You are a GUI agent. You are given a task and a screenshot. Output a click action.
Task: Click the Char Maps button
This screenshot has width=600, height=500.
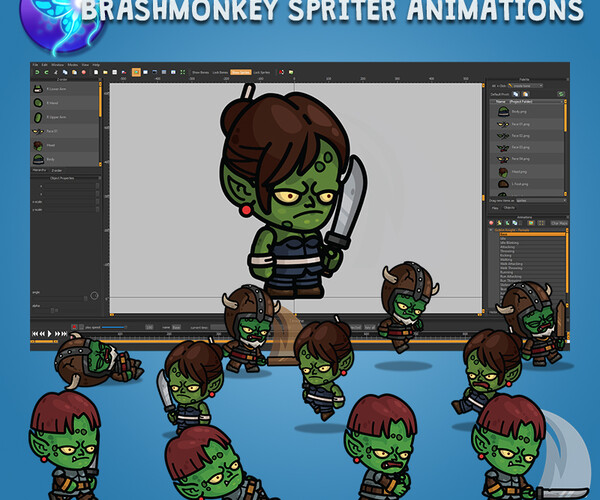tap(559, 223)
